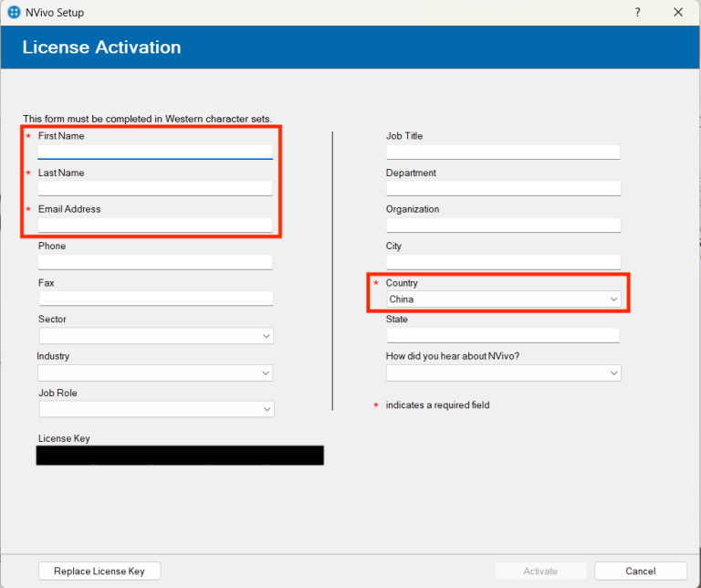Click the City text field
Viewport: 701px width, 588px height.
coord(503,262)
